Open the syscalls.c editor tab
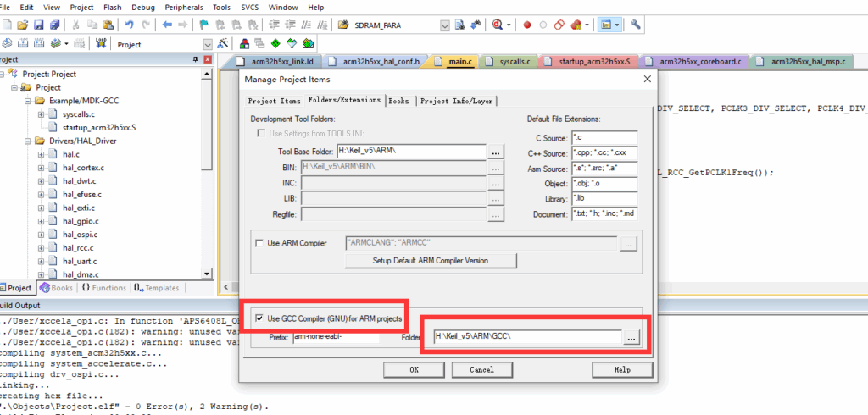The height and width of the screenshot is (415, 868). tap(509, 62)
